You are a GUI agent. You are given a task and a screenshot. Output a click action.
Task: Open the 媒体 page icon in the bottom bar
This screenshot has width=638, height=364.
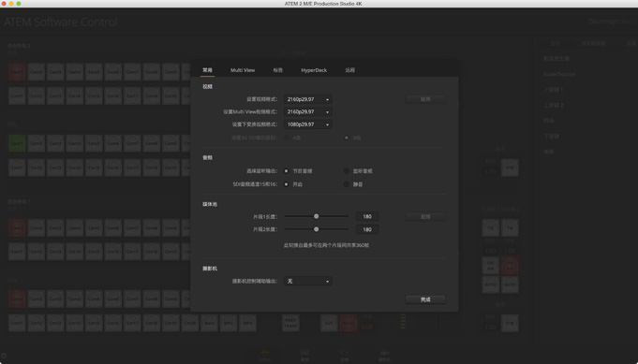point(304,356)
